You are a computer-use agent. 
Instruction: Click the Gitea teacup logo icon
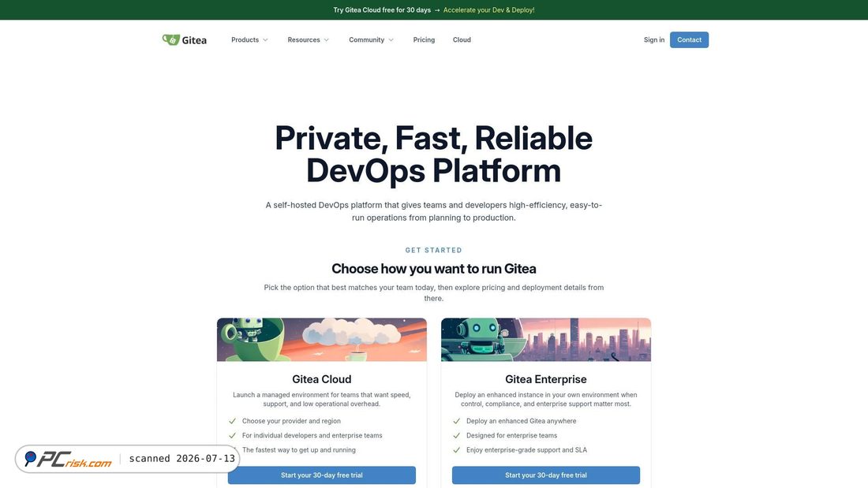point(171,40)
